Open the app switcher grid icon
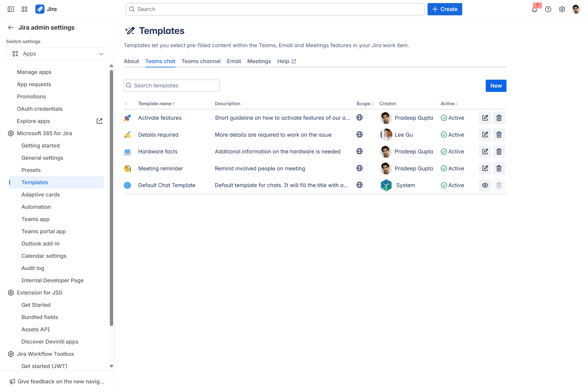Image resolution: width=588 pixels, height=392 pixels. 24,9
